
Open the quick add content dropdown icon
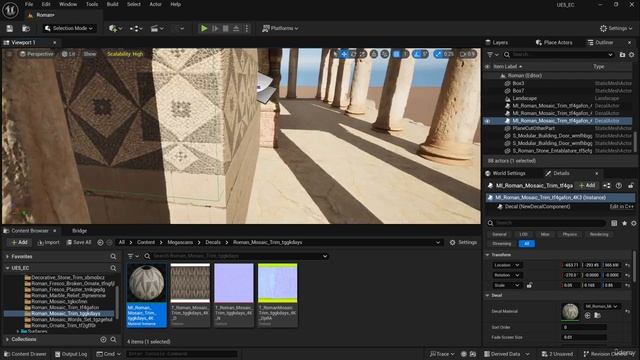point(115,28)
